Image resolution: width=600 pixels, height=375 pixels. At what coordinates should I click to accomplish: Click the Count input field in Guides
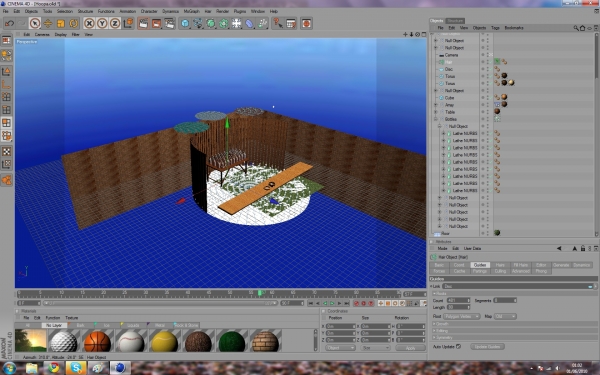tap(458, 300)
